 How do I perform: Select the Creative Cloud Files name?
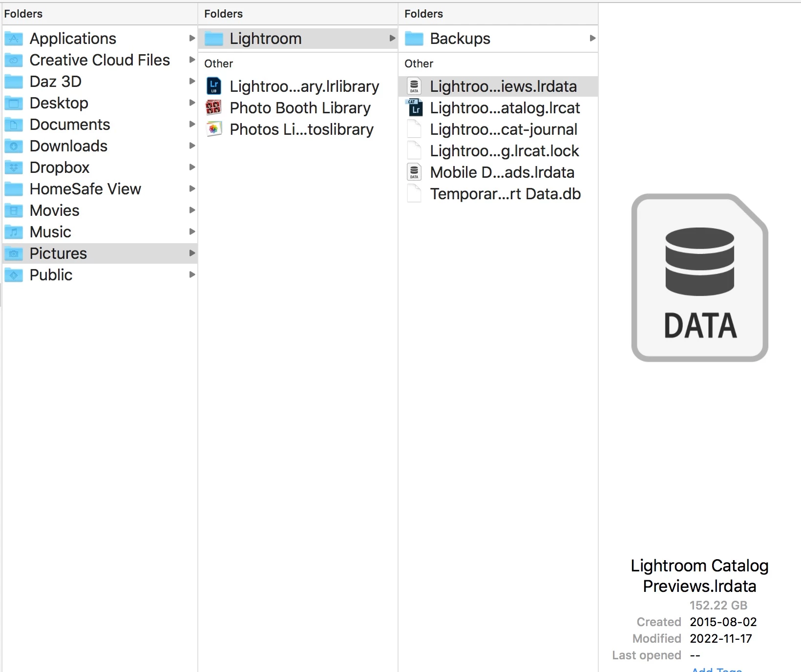tap(100, 60)
